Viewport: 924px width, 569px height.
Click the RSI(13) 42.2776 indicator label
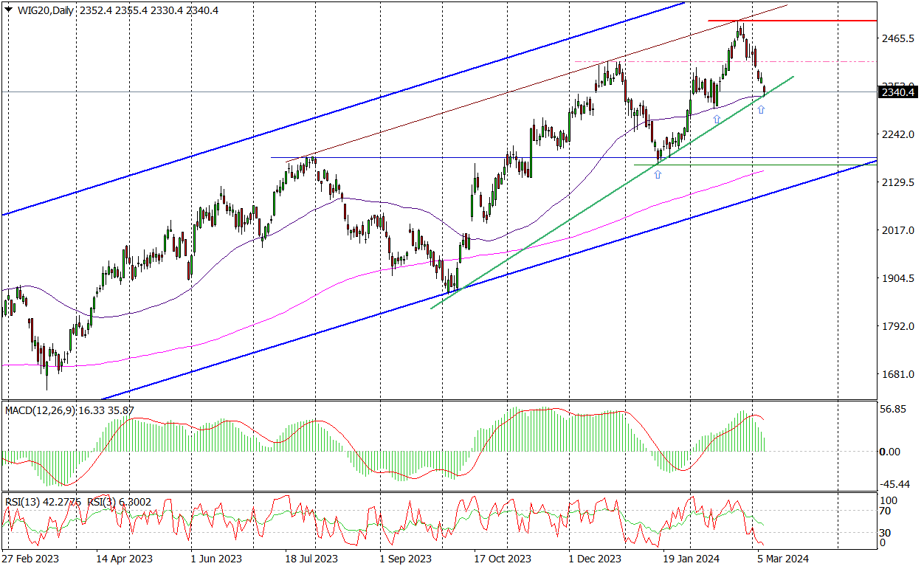(42, 502)
